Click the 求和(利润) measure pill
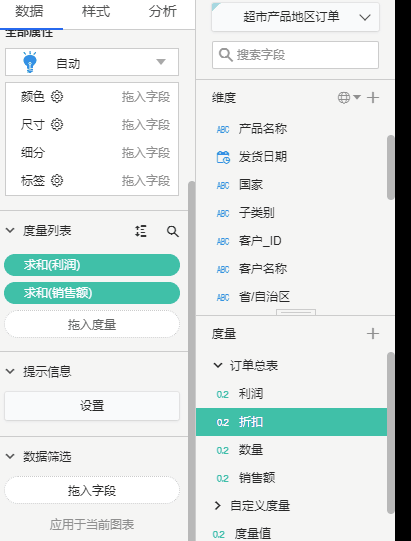The image size is (411, 541). 92,265
